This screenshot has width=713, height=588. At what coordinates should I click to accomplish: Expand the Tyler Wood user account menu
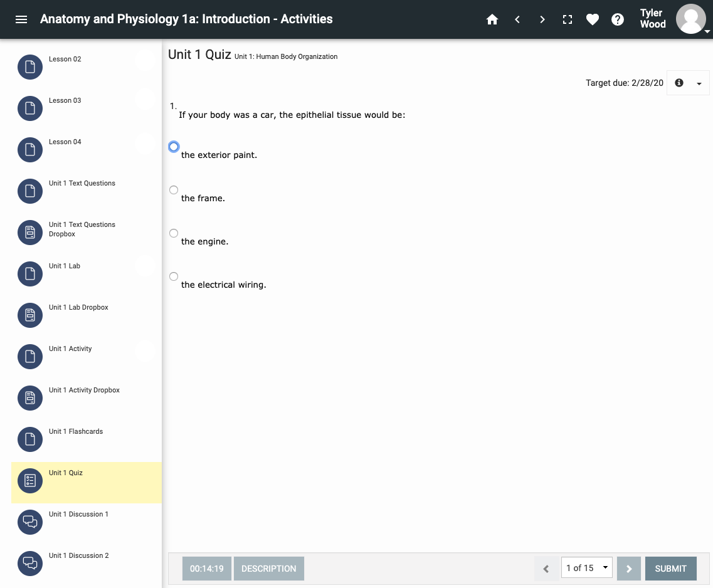(x=691, y=19)
